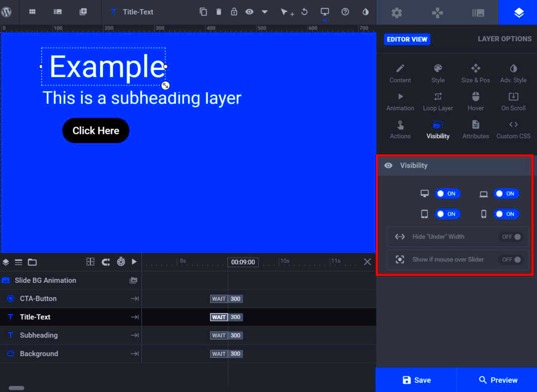This screenshot has height=392, width=537.
Task: Toggle laptop visibility switch
Action: [506, 194]
